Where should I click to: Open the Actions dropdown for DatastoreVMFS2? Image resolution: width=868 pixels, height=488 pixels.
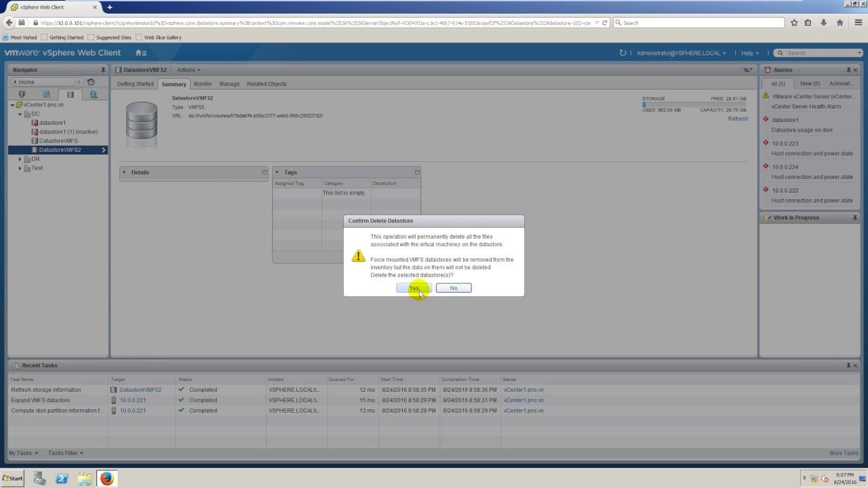click(188, 70)
